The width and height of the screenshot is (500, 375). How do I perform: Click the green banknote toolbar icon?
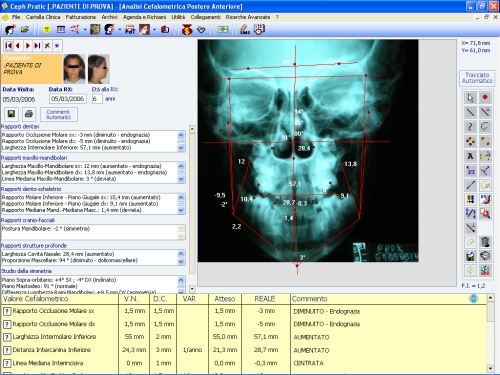223,30
